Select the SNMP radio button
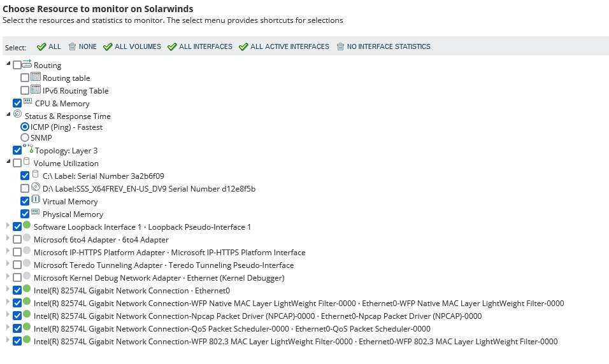 pos(25,137)
